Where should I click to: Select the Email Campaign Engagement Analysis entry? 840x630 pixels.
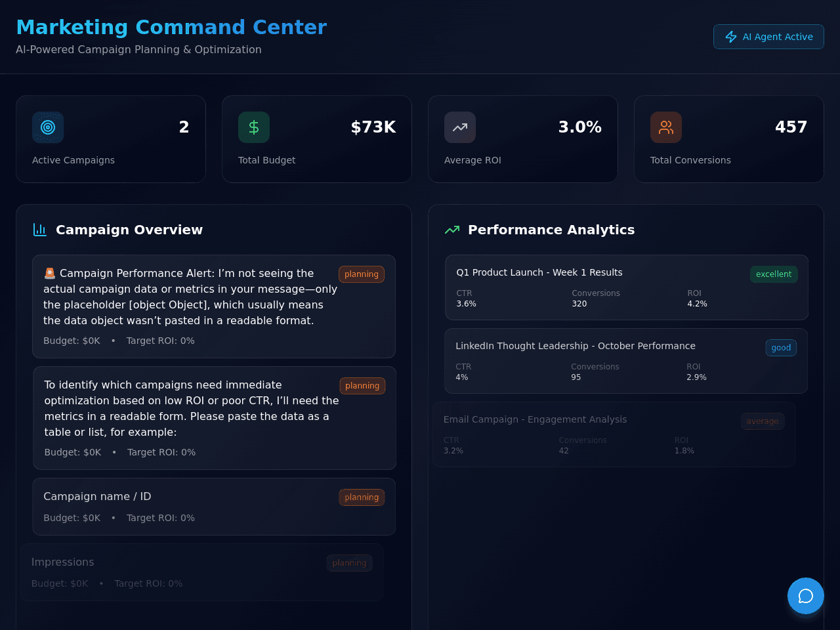(x=614, y=434)
